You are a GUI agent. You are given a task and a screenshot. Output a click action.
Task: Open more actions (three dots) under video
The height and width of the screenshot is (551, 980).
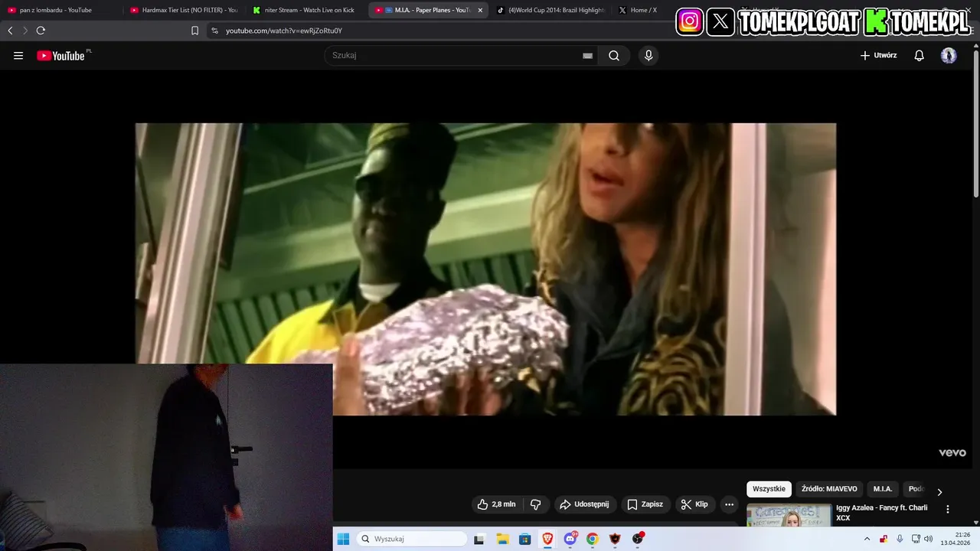click(x=729, y=504)
